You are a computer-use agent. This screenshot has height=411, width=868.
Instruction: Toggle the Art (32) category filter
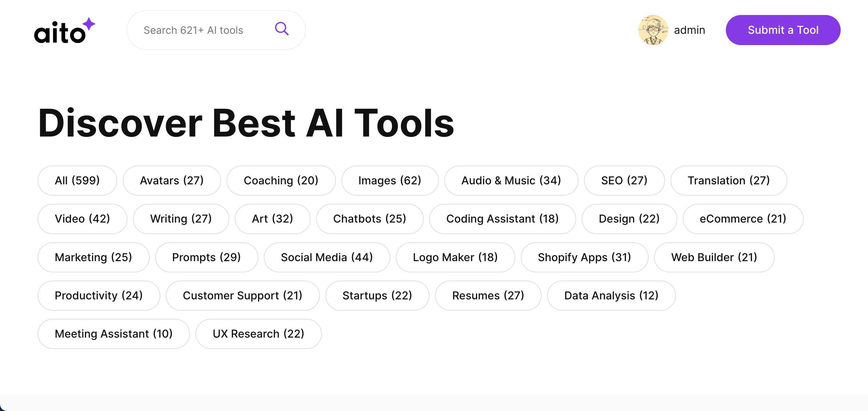[x=272, y=218]
